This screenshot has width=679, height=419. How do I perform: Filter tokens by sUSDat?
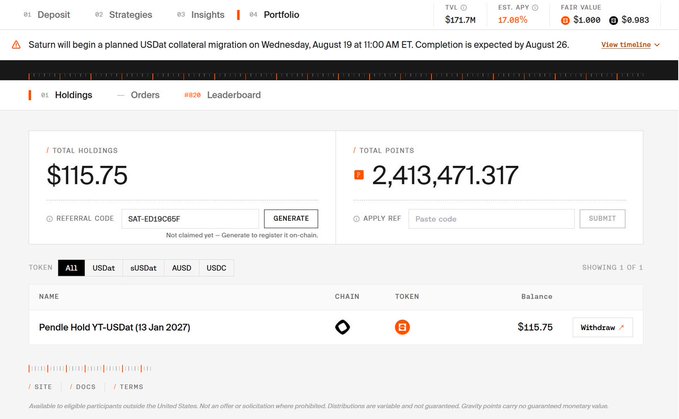(x=143, y=268)
